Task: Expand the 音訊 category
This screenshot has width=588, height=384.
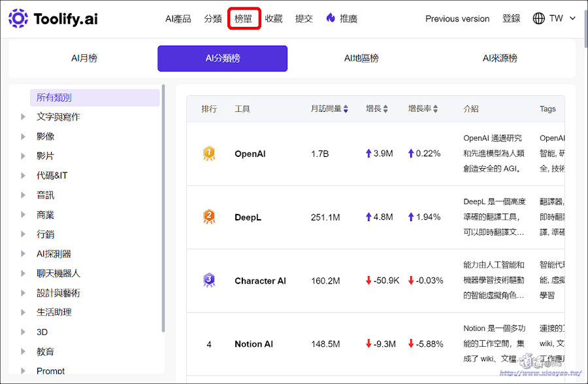Action: click(24, 195)
